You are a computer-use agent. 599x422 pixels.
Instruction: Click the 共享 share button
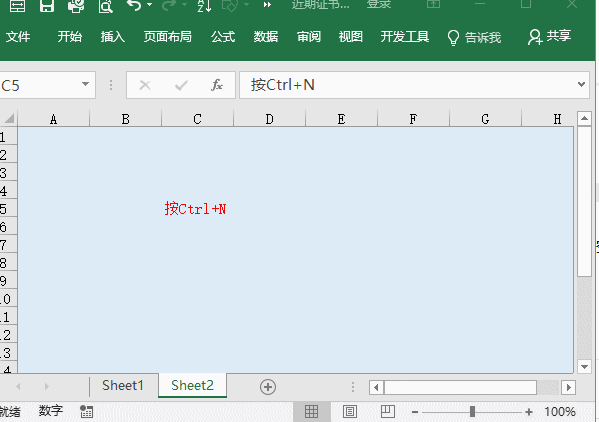(x=550, y=36)
